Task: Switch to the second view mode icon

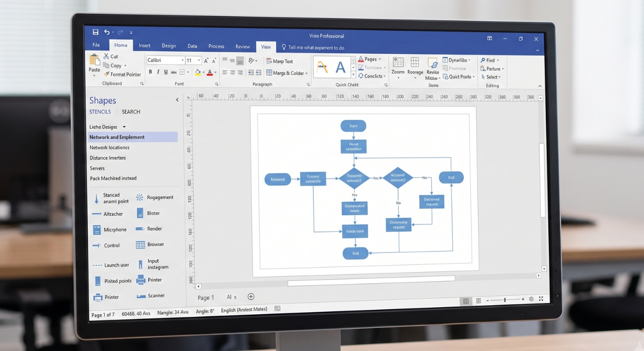Action: pyautogui.click(x=478, y=301)
